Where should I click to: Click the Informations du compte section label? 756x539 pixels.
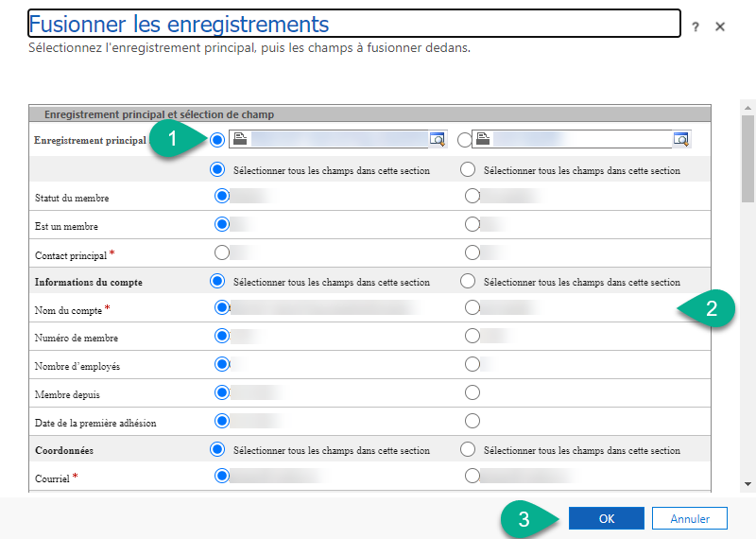click(x=89, y=283)
